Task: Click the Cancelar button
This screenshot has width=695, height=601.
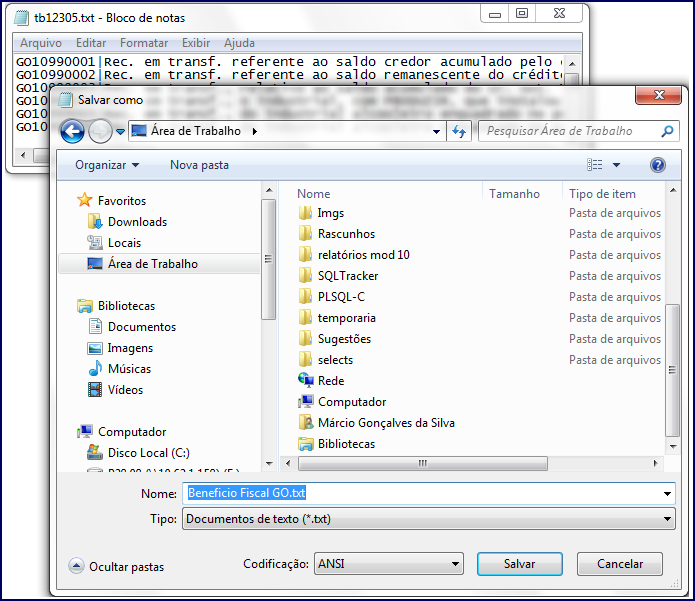Action: coord(620,564)
